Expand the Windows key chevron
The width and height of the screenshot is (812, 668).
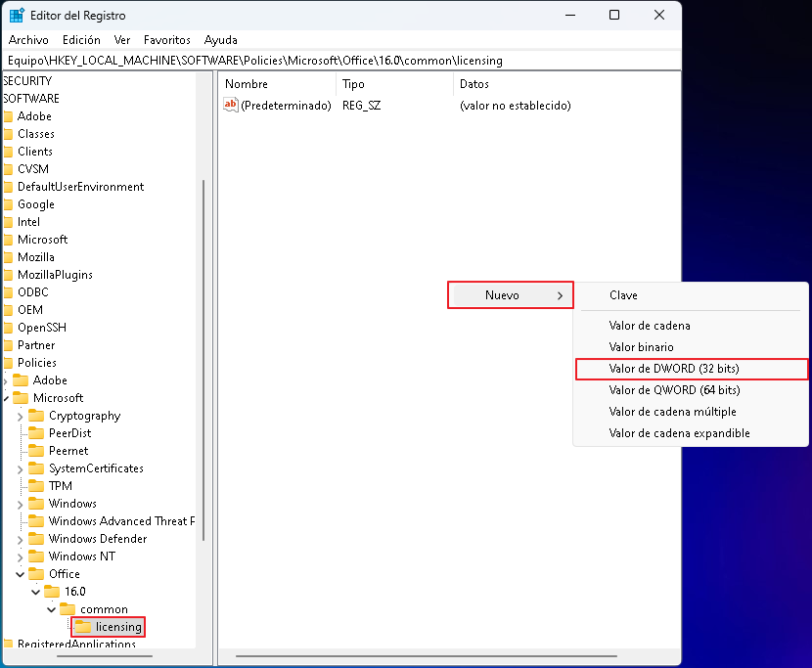coord(21,504)
